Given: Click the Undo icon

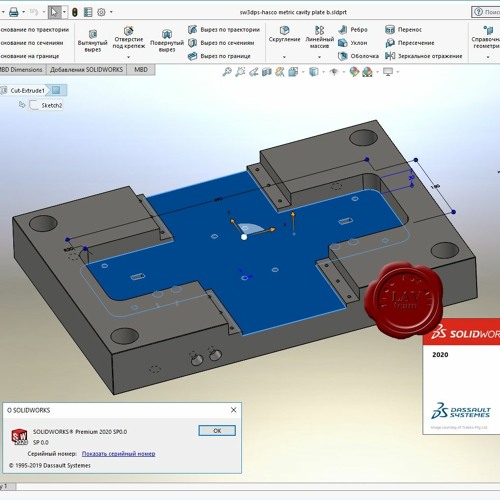Looking at the screenshot, I should click(34, 12).
